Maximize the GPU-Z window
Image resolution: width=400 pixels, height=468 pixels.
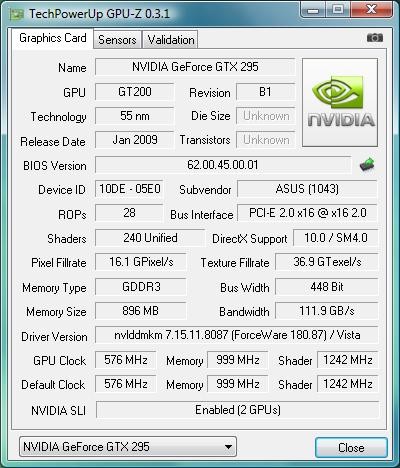[337, 9]
